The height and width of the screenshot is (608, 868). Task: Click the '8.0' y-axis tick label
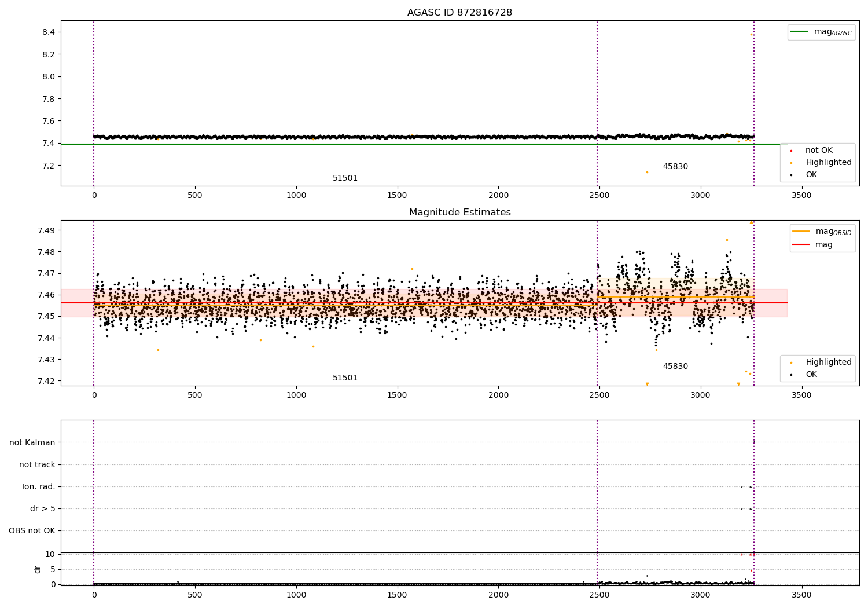coord(49,76)
